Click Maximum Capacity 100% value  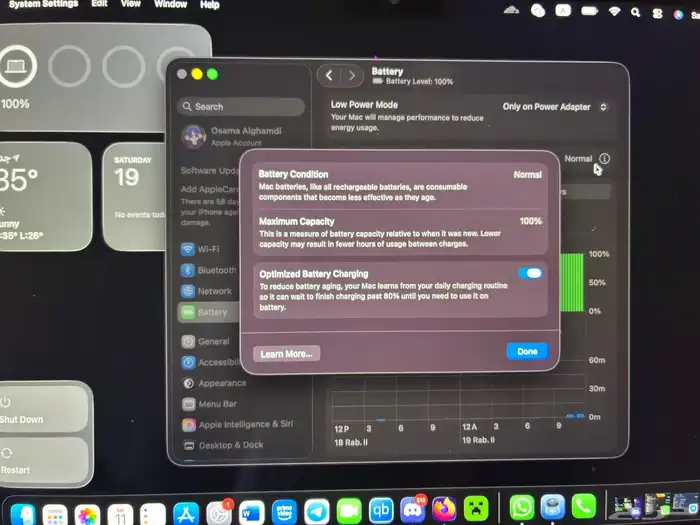[x=531, y=221]
